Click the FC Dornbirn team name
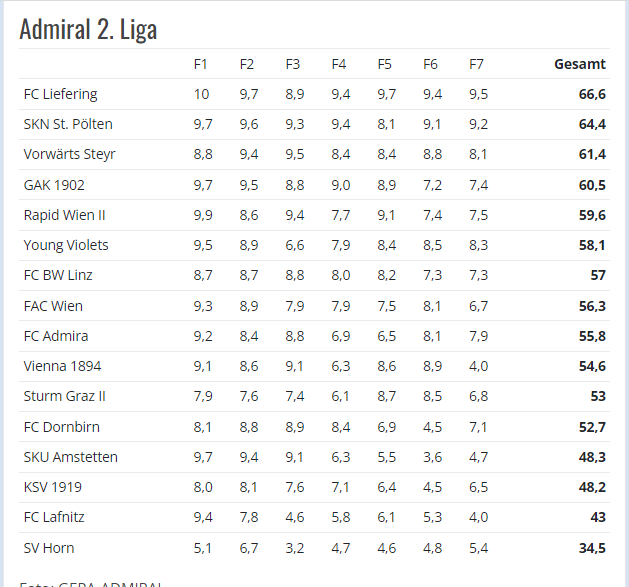629x587 pixels. coord(61,427)
